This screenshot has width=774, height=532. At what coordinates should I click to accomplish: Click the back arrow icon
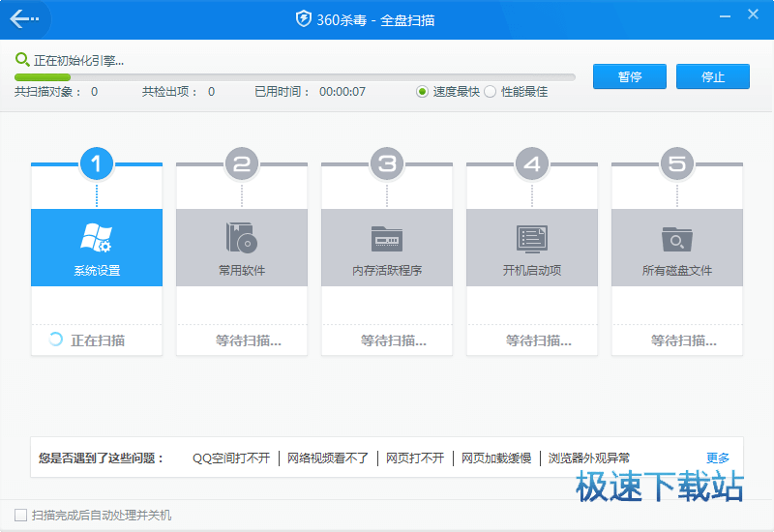tap(24, 19)
